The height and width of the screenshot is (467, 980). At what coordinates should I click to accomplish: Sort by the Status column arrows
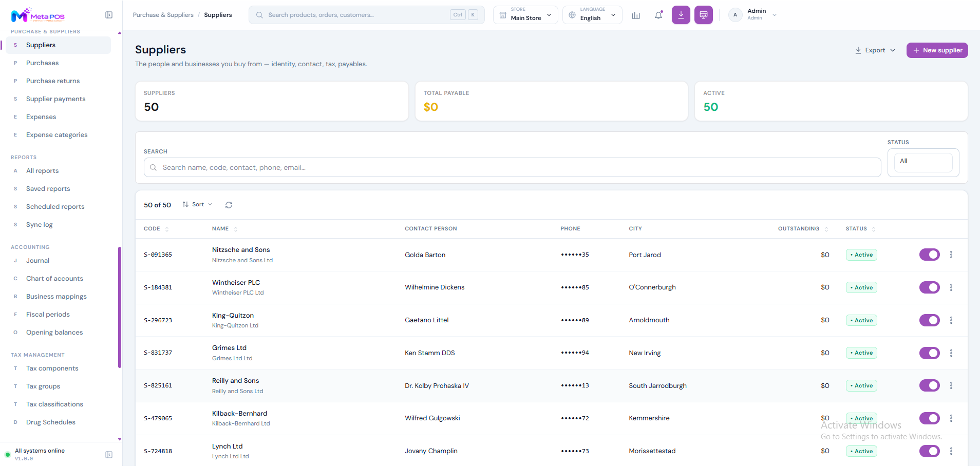pos(874,229)
